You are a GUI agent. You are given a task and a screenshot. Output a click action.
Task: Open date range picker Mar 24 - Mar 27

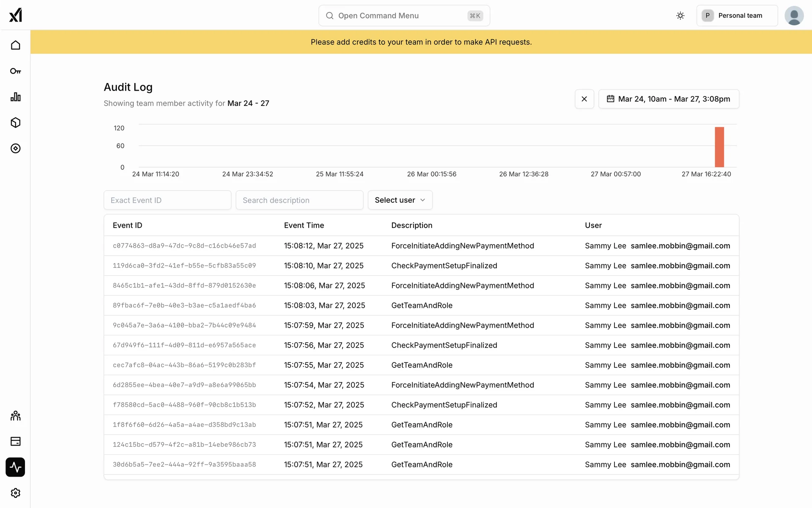669,99
